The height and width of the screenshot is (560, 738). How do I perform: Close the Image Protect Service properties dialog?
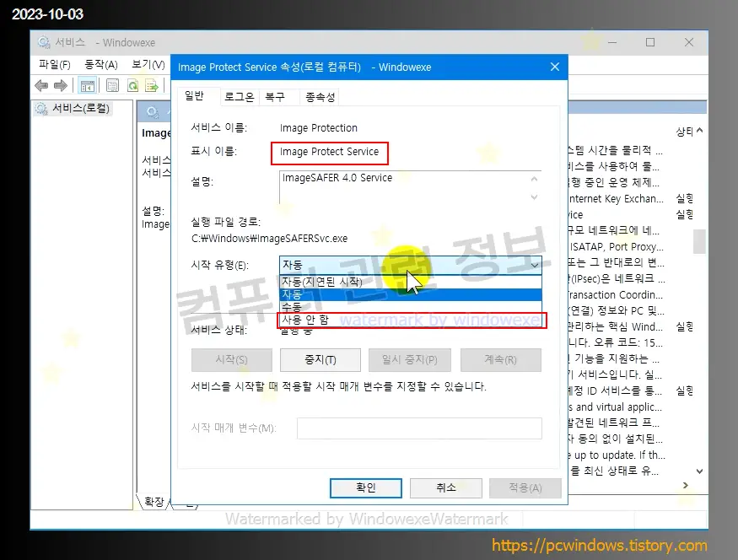click(555, 67)
